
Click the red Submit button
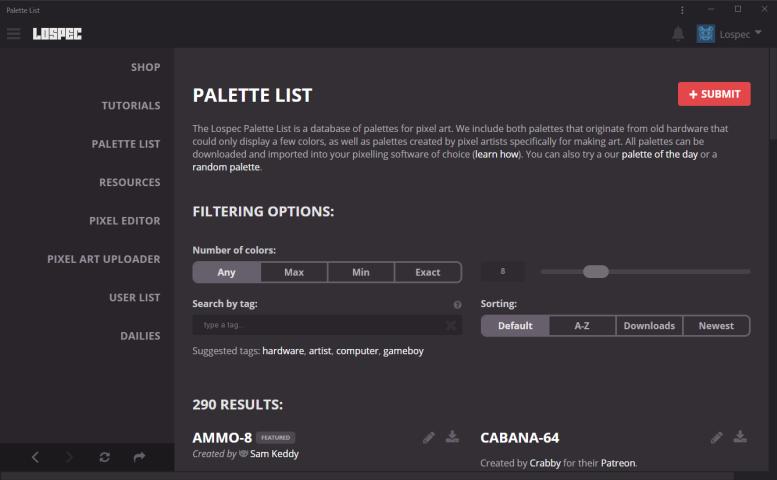(x=714, y=94)
